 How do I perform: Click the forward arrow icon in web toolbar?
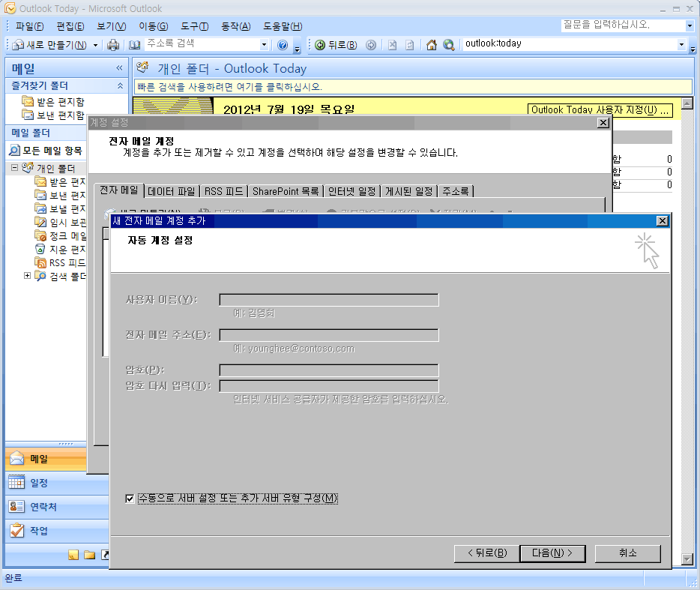click(370, 45)
